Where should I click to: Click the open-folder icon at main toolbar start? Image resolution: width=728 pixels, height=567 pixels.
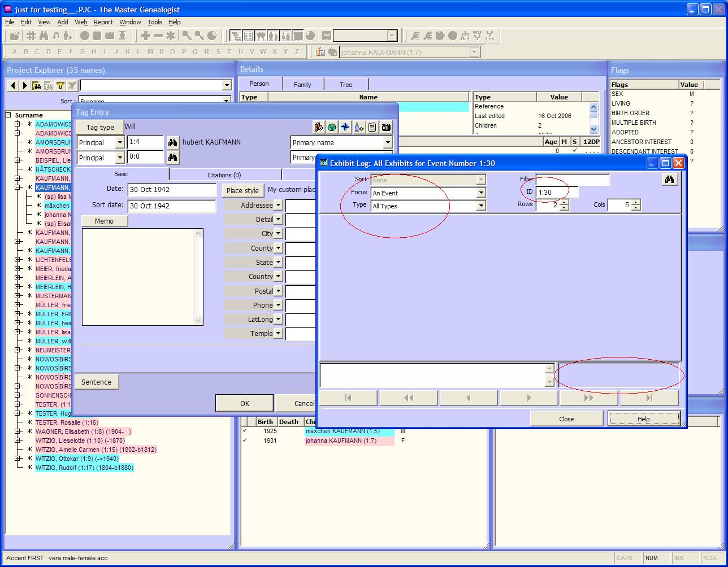click(x=15, y=36)
